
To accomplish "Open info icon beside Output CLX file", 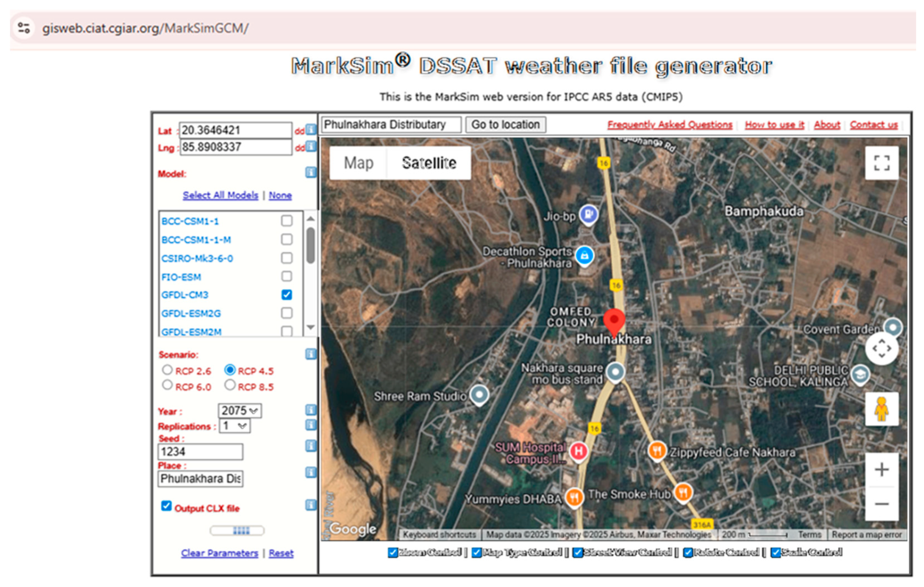I will (x=311, y=505).
